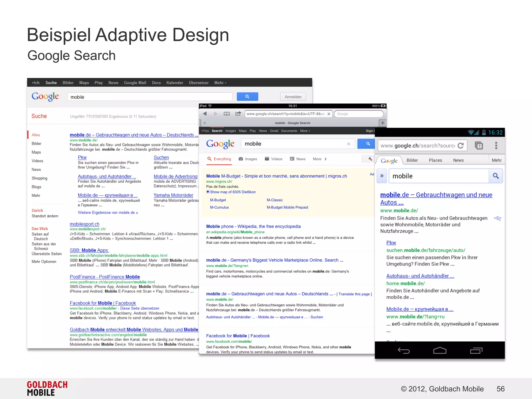Tap the Android search magnifier button
Screen dimensions: 532x399
coord(496,176)
